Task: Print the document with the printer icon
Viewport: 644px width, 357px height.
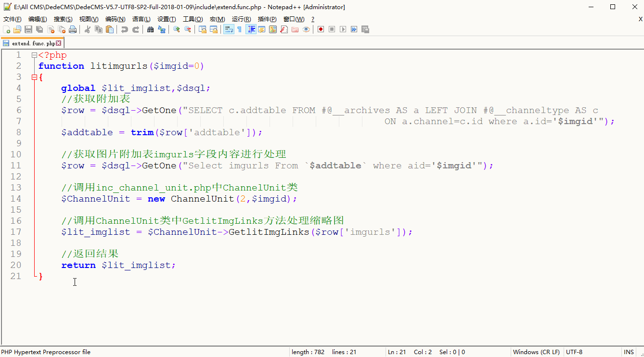Action: pyautogui.click(x=73, y=29)
